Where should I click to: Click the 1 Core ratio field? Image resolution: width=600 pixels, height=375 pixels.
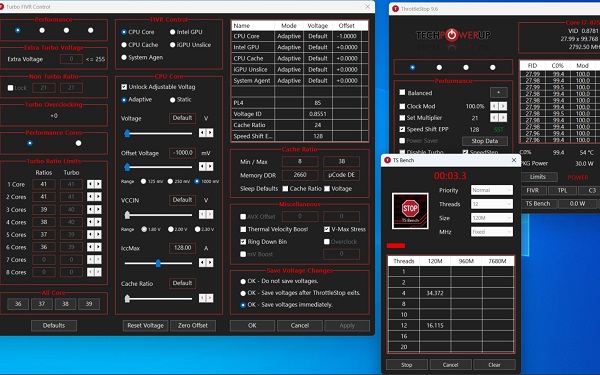[44, 184]
